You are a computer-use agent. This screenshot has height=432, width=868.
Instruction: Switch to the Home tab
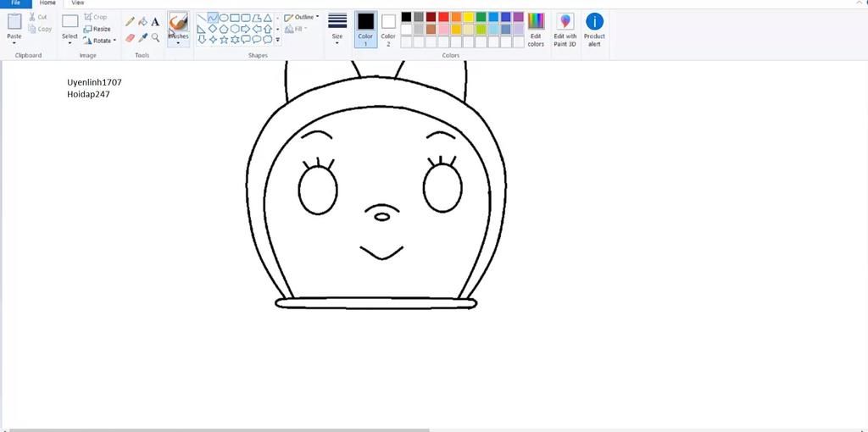coord(47,3)
